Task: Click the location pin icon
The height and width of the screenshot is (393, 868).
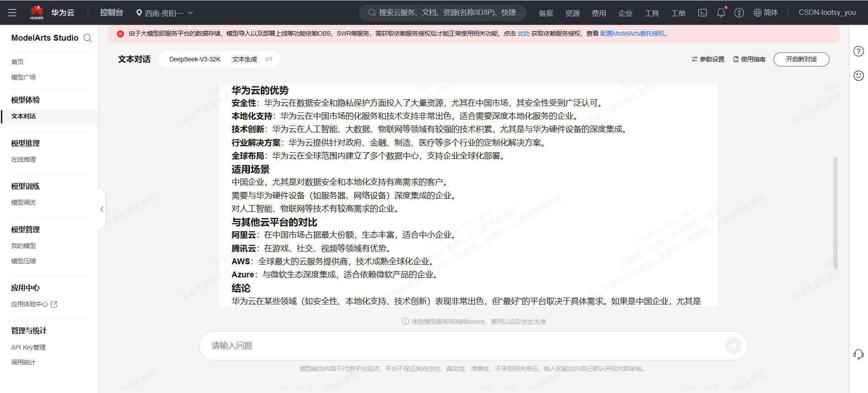Action: tap(139, 13)
